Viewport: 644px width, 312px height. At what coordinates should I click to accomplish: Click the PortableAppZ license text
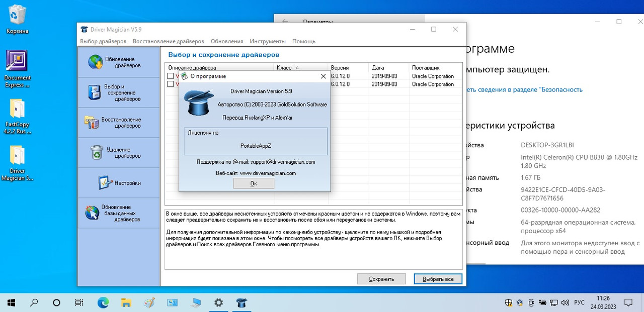click(256, 146)
